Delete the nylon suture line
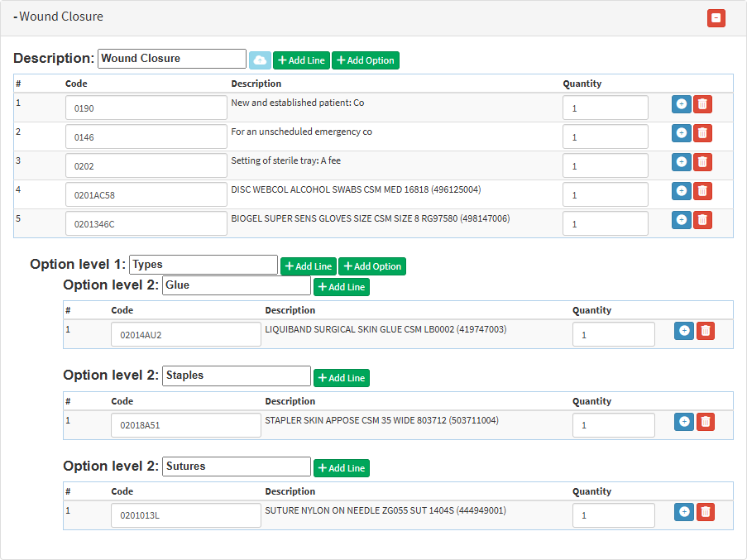The width and height of the screenshot is (747, 560). 705,512
